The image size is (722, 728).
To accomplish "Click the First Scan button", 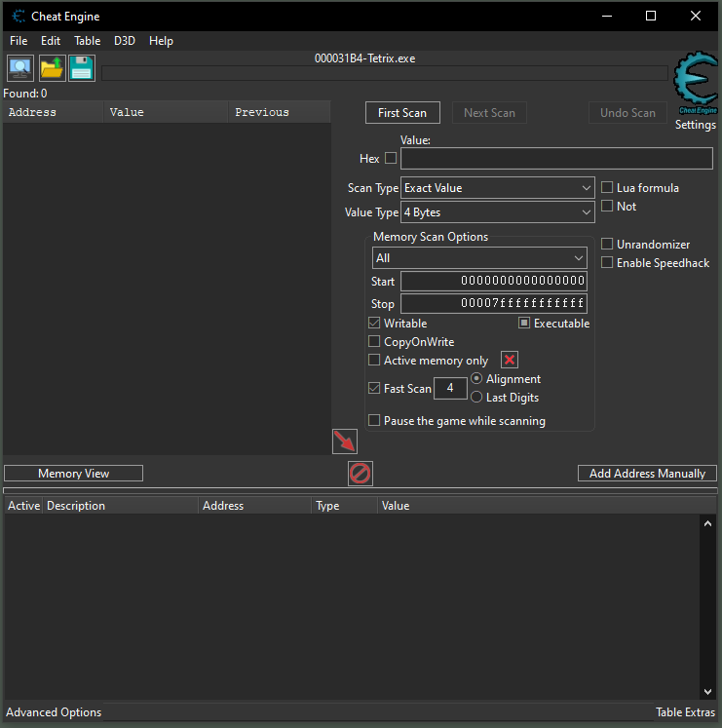I will pyautogui.click(x=402, y=113).
